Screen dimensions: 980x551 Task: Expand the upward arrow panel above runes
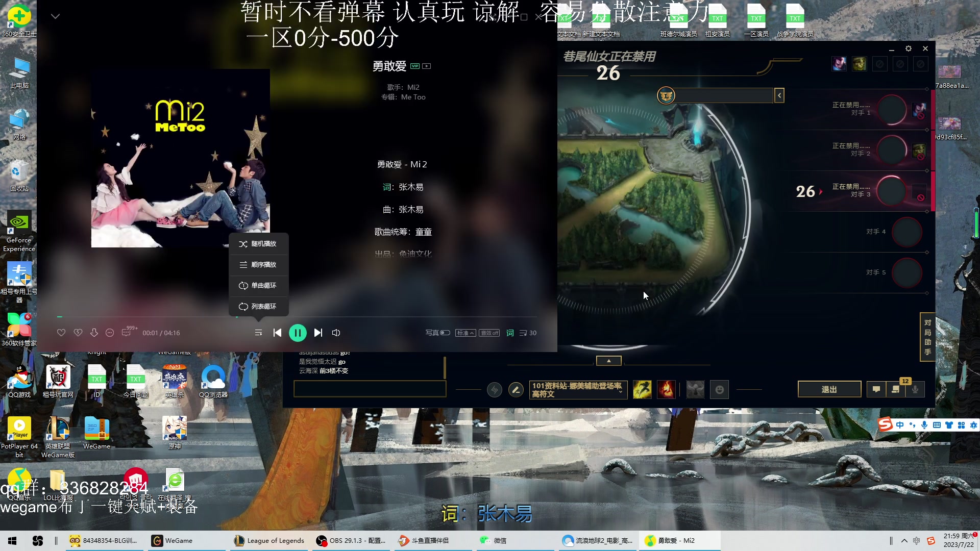609,361
